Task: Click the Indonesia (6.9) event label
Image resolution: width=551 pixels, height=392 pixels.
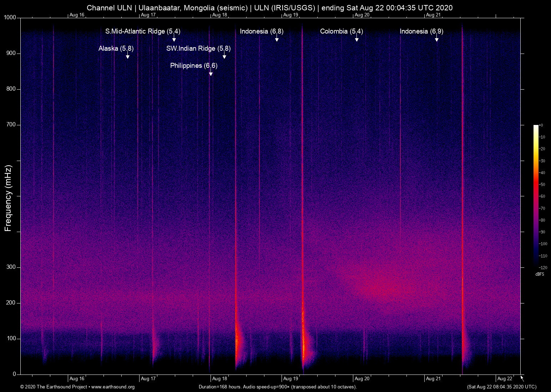Action: click(x=421, y=31)
